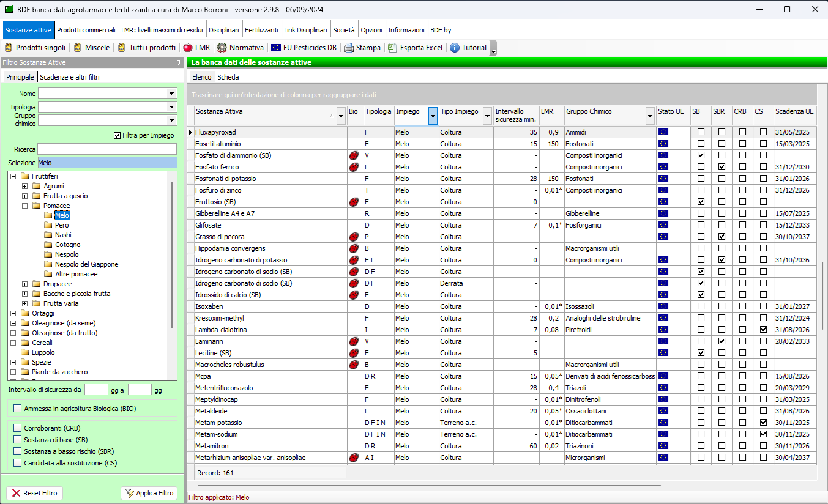Click the crop tree vertical scrollbar
The height and width of the screenshot is (504, 828).
pos(173,254)
